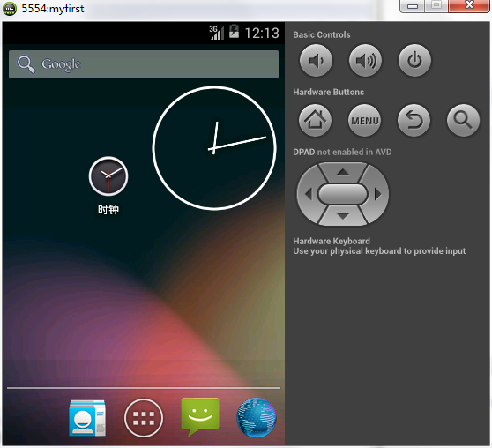
Task: Click the DPAD center button
Action: (x=343, y=194)
